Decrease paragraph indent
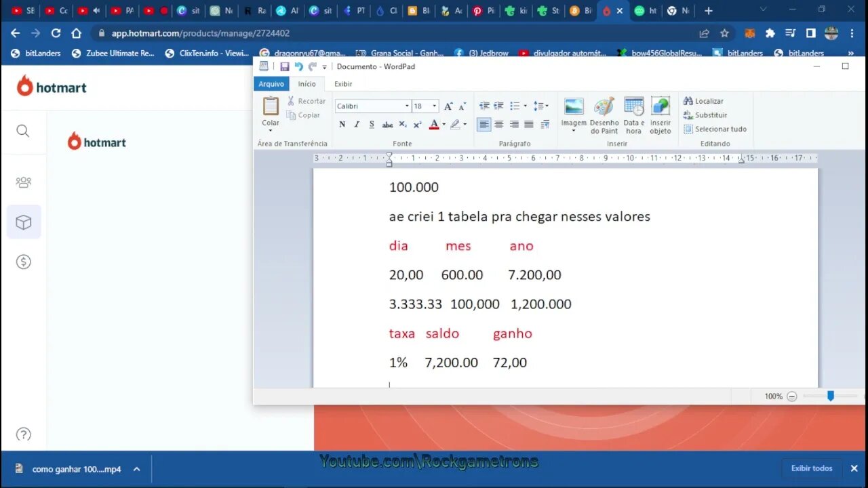 click(484, 106)
